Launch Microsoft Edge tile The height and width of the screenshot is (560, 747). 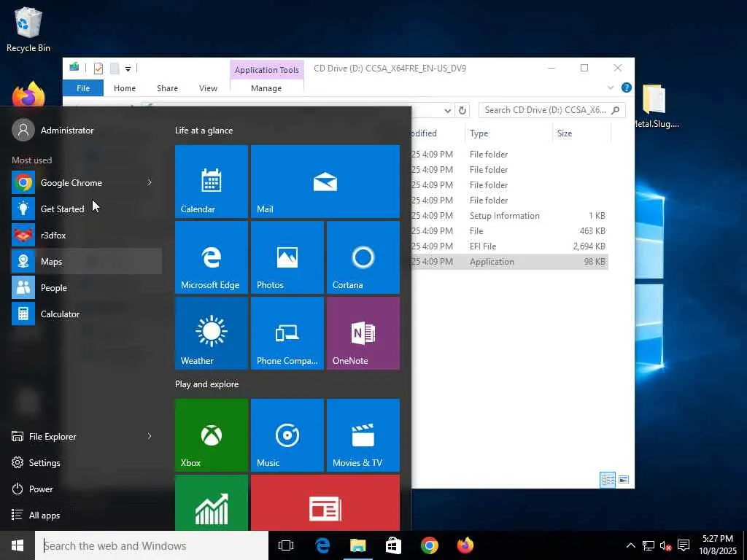click(211, 257)
